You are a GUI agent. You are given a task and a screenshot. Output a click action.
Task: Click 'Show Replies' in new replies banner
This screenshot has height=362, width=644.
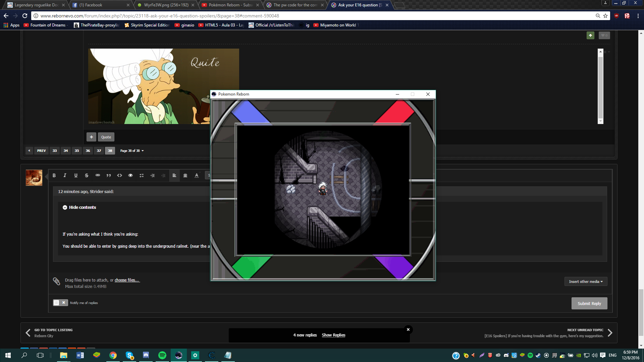pyautogui.click(x=333, y=335)
